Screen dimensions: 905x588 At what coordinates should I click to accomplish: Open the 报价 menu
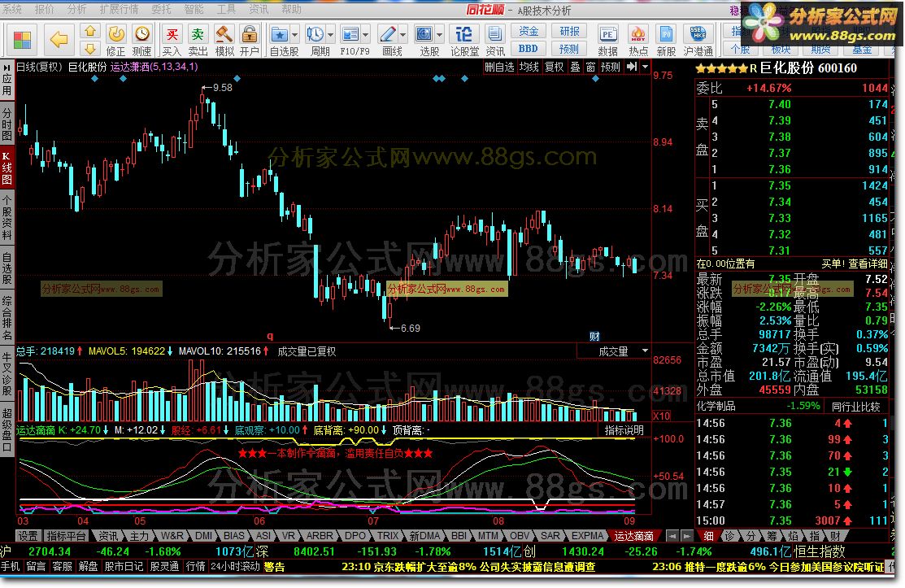tap(44, 9)
